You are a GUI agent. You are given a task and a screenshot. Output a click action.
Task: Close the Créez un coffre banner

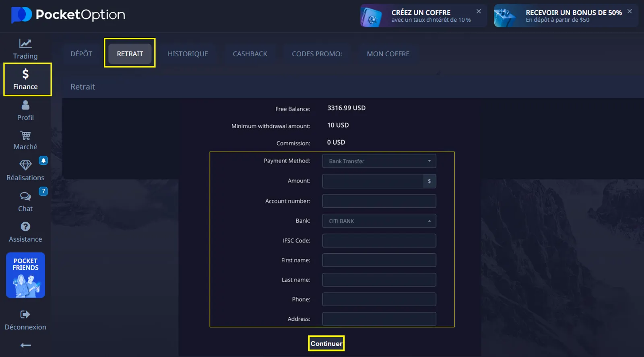coord(479,11)
